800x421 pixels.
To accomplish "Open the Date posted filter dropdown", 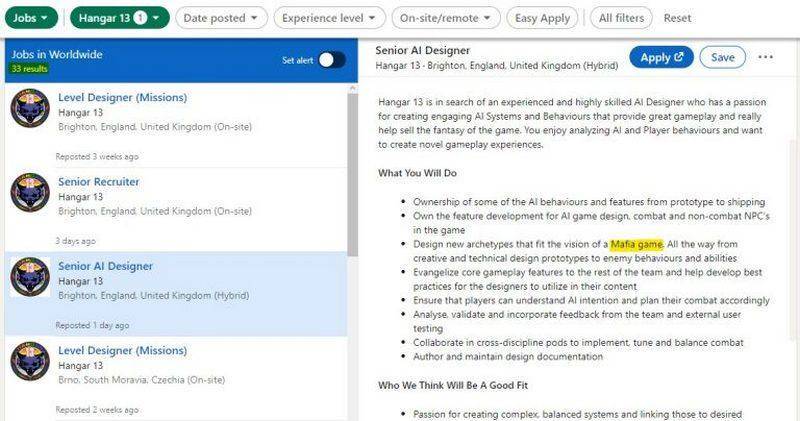I will click(x=221, y=18).
